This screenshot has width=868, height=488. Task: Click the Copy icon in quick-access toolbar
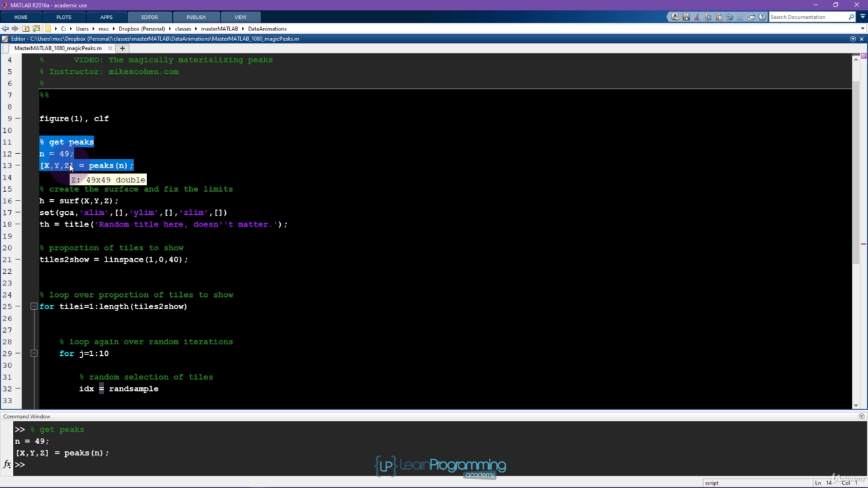708,17
